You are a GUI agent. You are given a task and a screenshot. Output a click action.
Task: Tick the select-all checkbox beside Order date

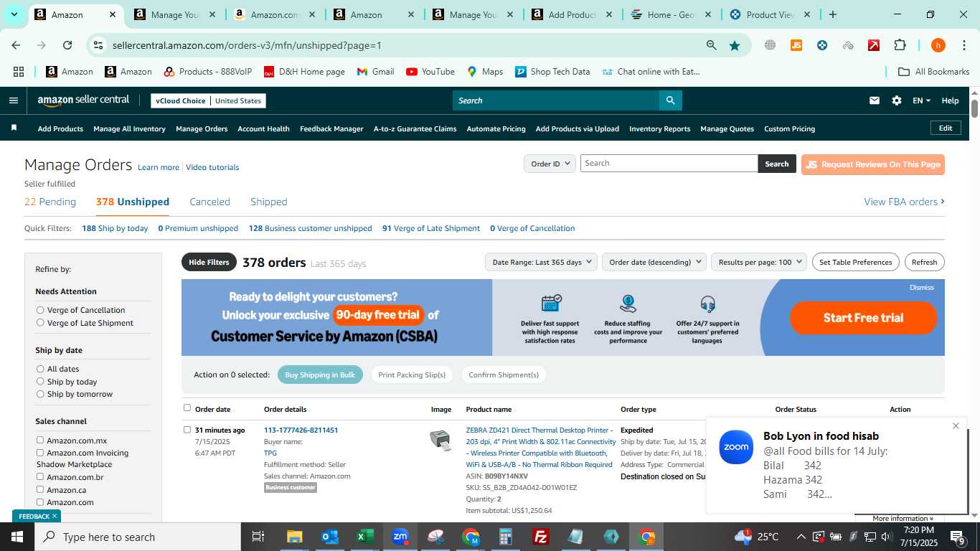(187, 408)
